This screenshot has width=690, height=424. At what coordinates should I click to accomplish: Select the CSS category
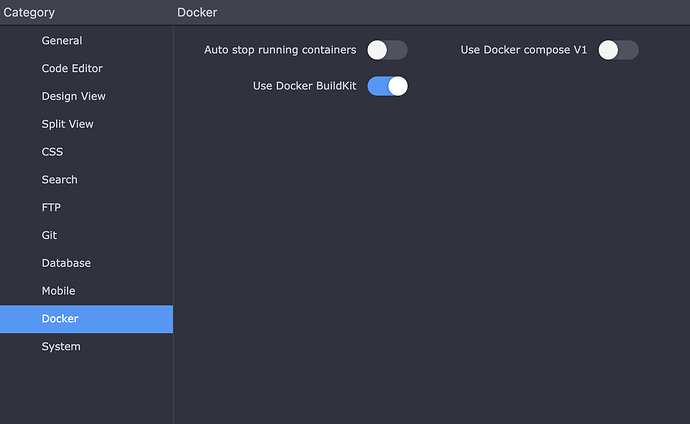[x=86, y=152]
